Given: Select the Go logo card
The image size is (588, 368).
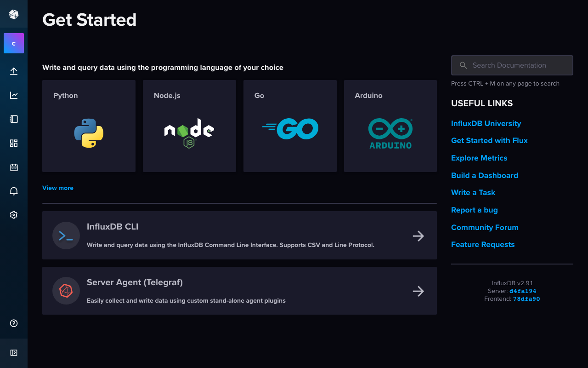Looking at the screenshot, I should (290, 126).
